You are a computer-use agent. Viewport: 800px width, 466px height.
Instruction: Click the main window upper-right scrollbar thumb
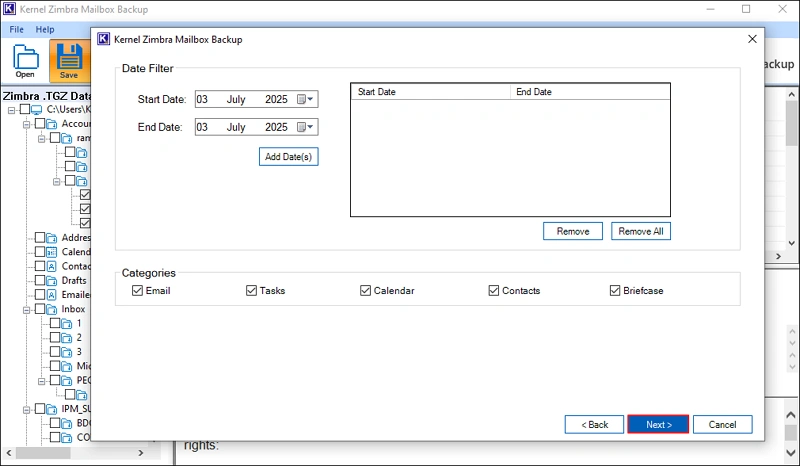[x=791, y=122]
